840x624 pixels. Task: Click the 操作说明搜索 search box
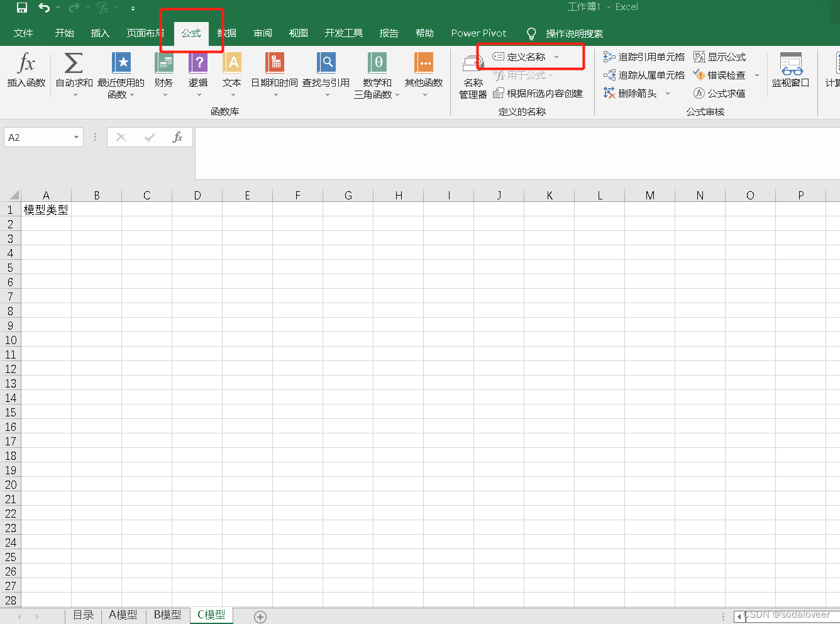pyautogui.click(x=574, y=33)
